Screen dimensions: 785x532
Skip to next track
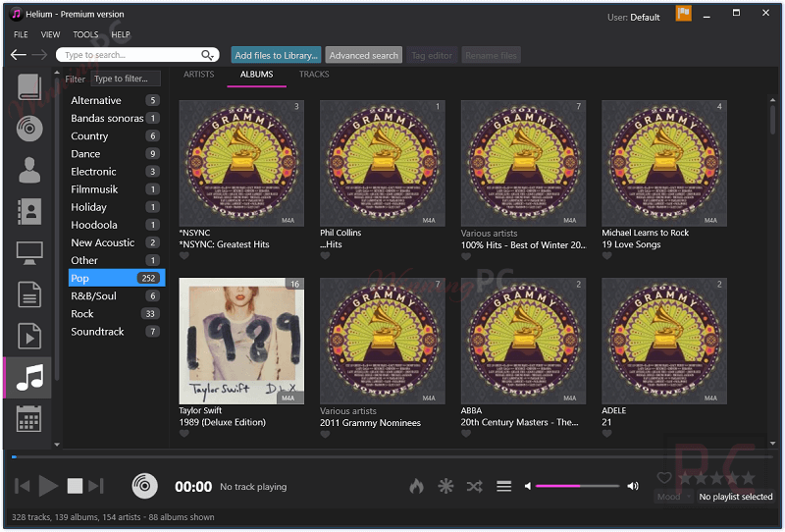tap(95, 486)
